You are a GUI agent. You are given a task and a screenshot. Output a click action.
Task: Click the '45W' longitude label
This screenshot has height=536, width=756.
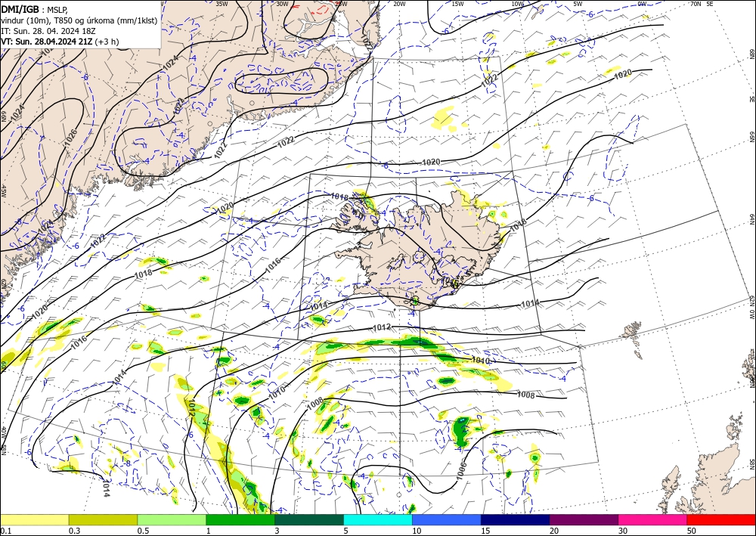[4, 191]
